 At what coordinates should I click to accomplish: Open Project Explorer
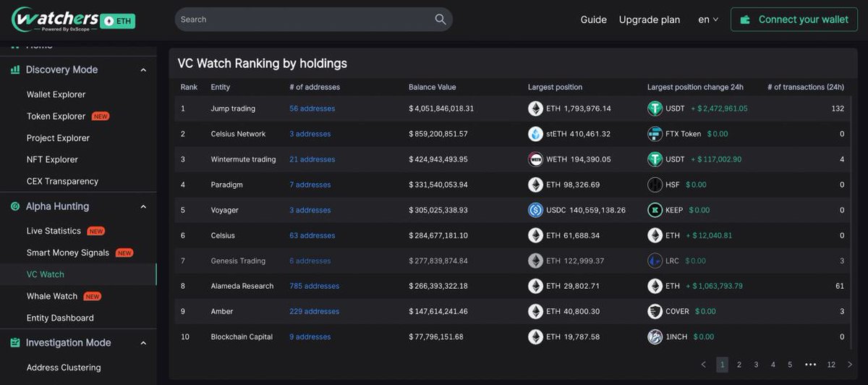[x=58, y=138]
